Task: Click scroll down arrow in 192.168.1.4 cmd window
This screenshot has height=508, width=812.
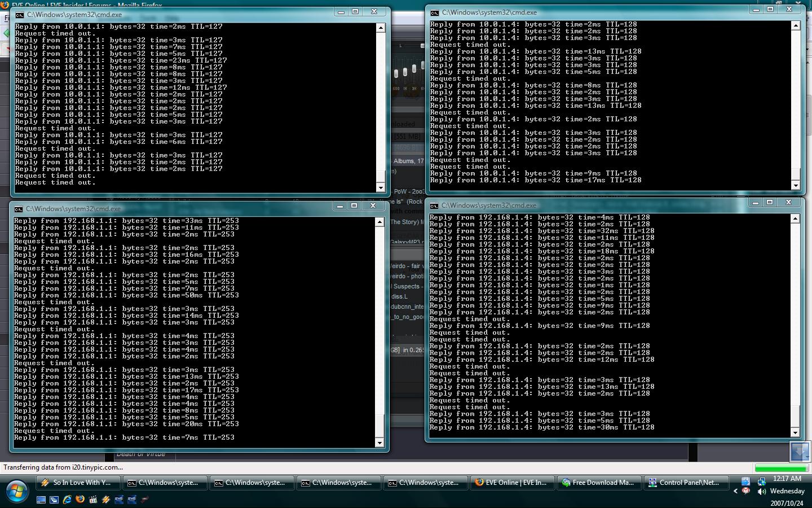Action: click(795, 433)
